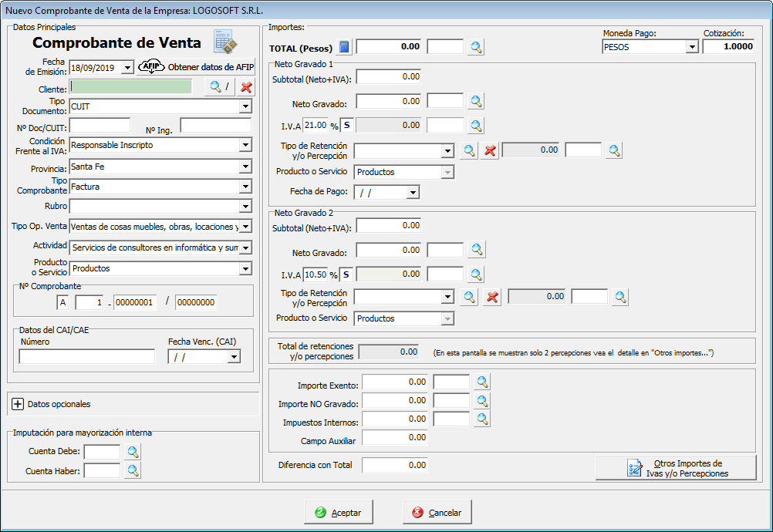Screen dimensions: 773x532
Task: Click the magnifier search icon beside Cliente field
Action: point(214,87)
